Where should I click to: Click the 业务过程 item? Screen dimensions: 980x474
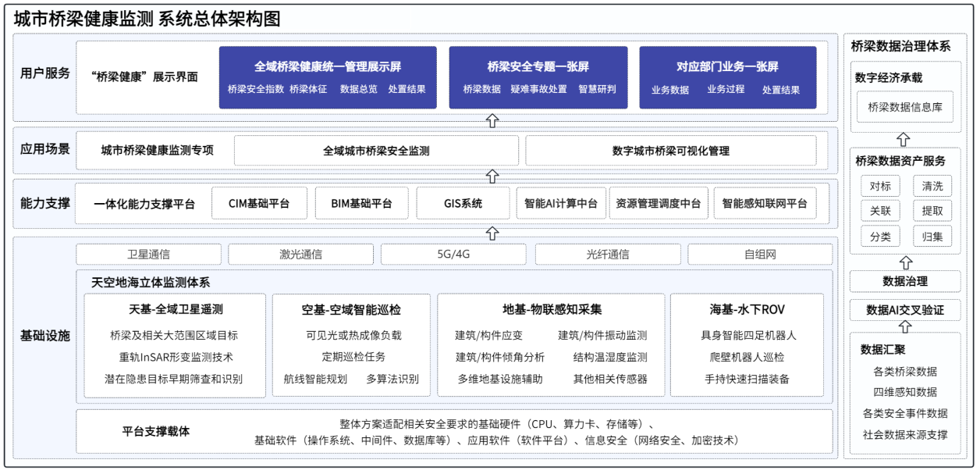[726, 89]
